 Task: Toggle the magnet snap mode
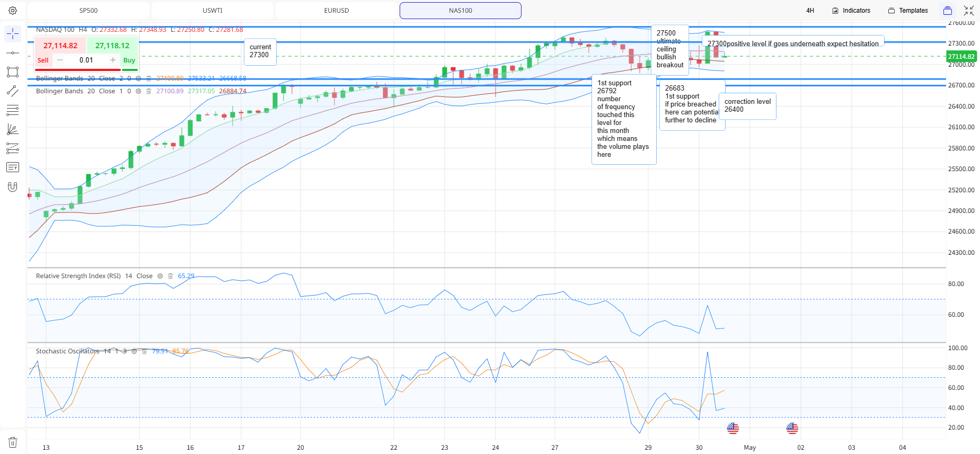tap(13, 186)
